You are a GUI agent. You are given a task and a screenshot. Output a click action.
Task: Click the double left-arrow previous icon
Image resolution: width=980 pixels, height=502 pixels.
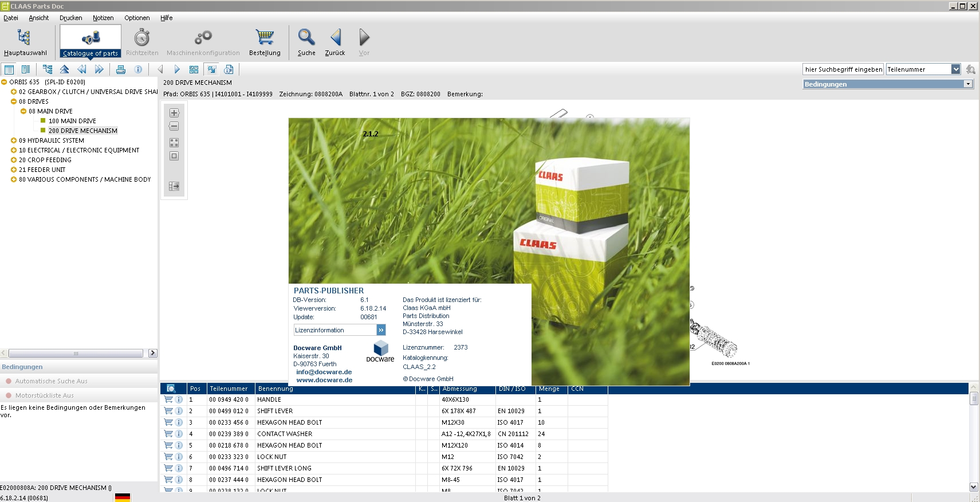82,69
